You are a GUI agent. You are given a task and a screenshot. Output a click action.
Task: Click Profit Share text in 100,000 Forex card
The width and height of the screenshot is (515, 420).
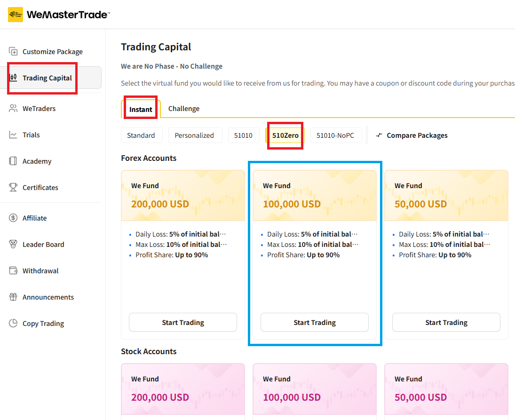303,255
